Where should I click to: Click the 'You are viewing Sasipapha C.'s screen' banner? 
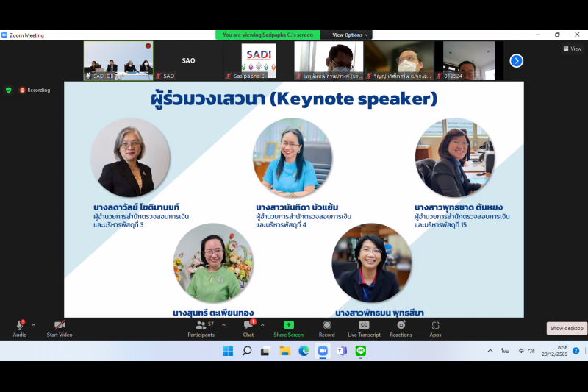point(268,35)
